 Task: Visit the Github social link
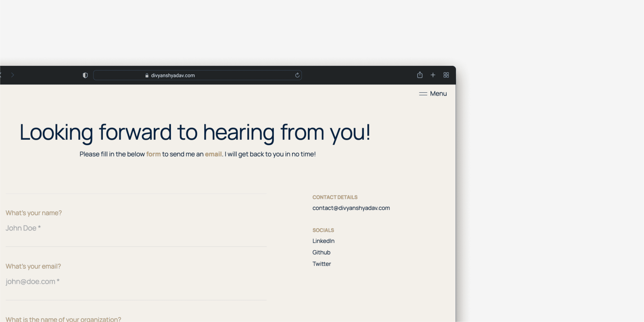[x=321, y=252]
